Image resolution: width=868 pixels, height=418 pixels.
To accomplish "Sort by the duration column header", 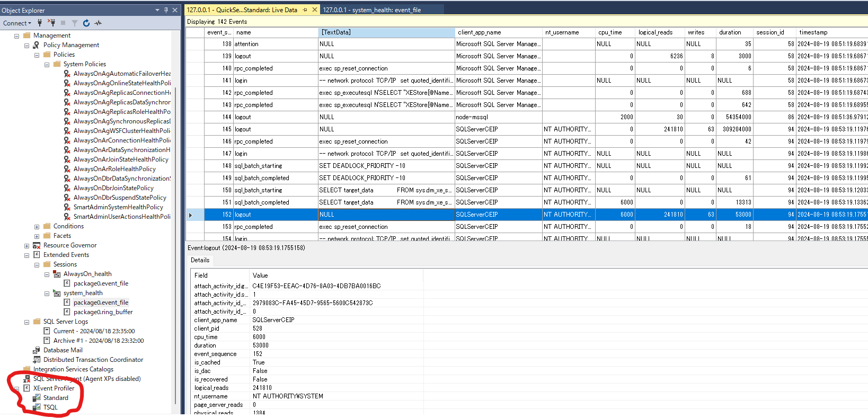I will coord(734,32).
